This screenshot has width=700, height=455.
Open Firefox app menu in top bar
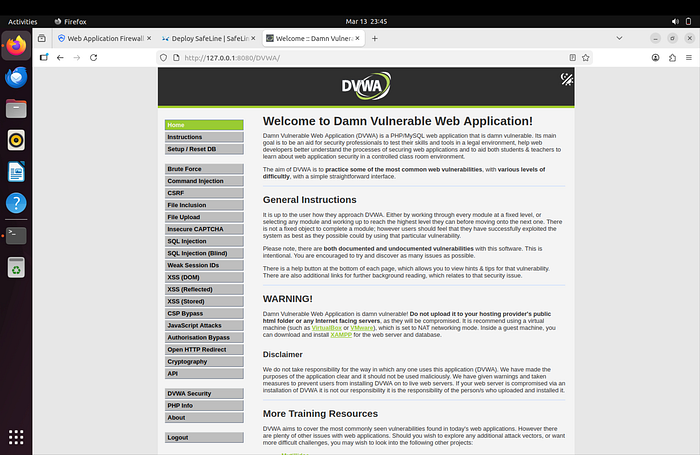click(x=71, y=21)
